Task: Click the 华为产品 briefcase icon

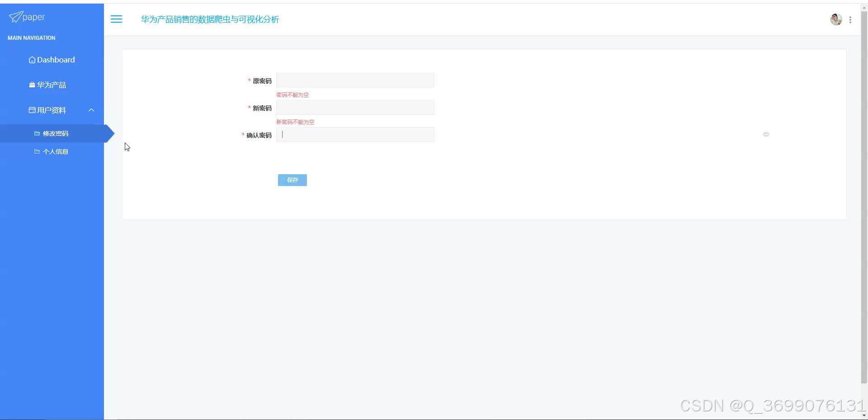Action: [x=32, y=85]
